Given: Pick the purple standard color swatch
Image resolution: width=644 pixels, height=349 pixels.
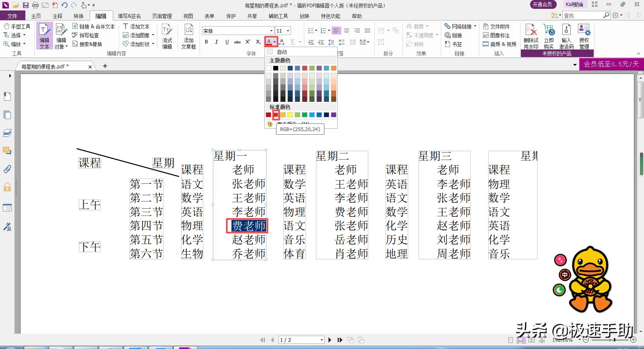Looking at the screenshot, I should (334, 115).
